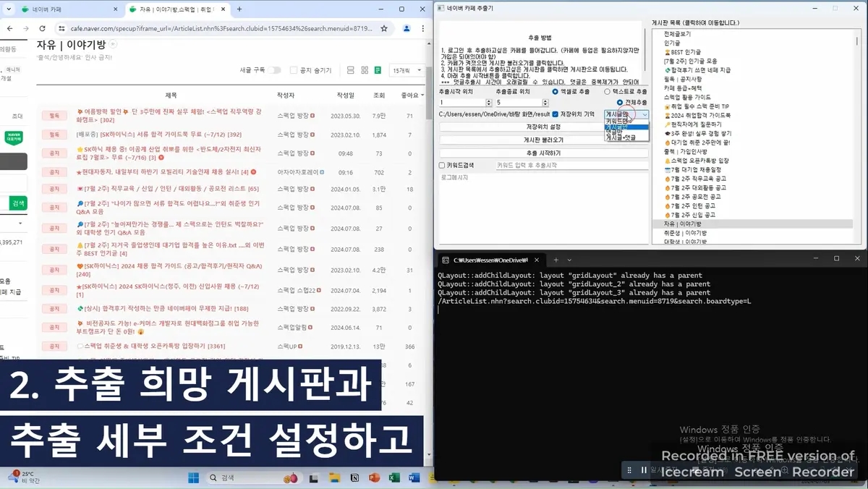
Task: Select 현직자에게 질문하기 board
Action: pyautogui.click(x=694, y=124)
